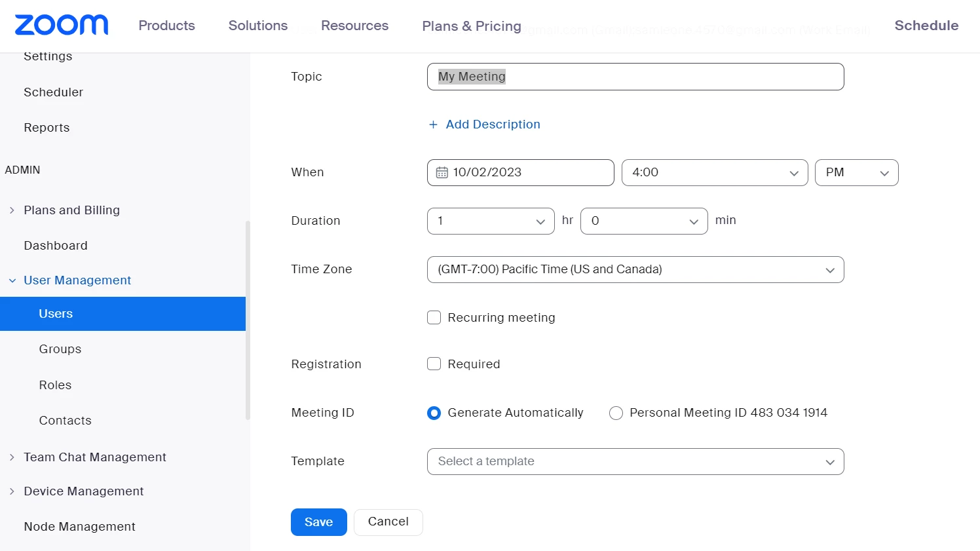Click the Zoom logo
This screenshot has height=551, width=980.
tap(62, 25)
